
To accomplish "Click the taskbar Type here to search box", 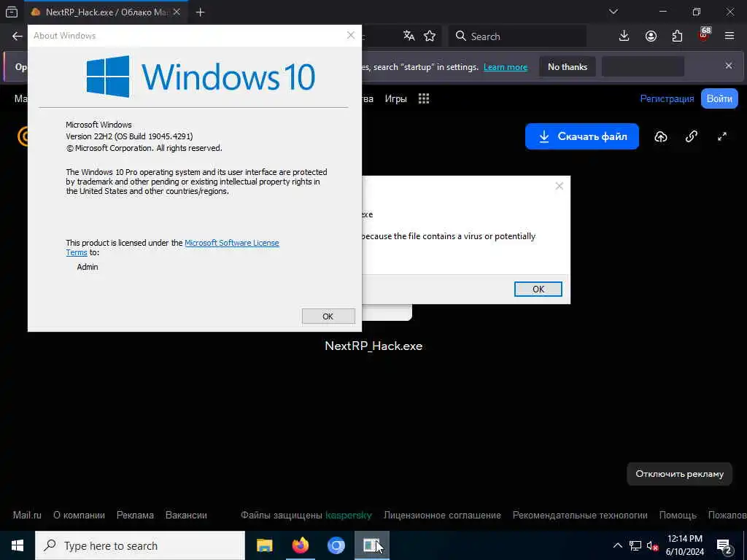I will 140,545.
